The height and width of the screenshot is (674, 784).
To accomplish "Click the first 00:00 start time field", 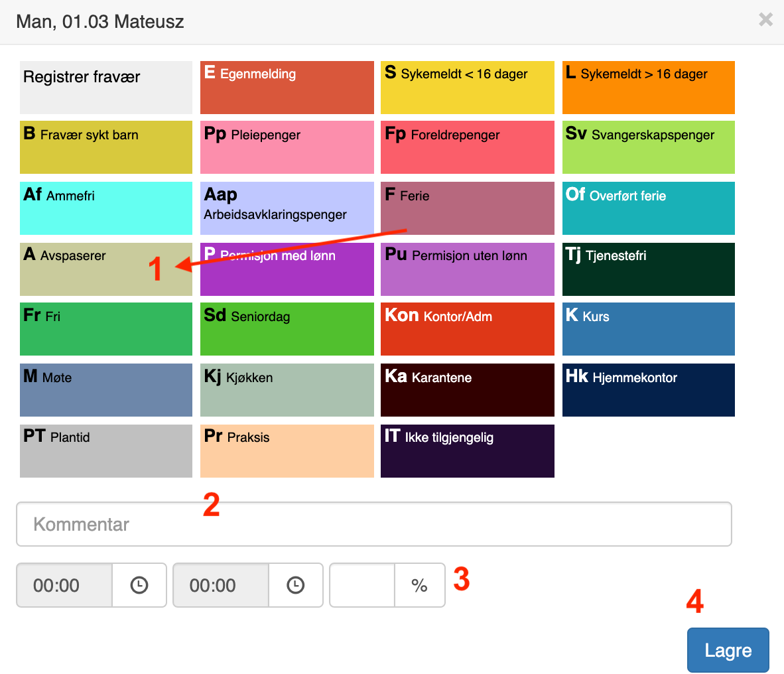I will 64,585.
